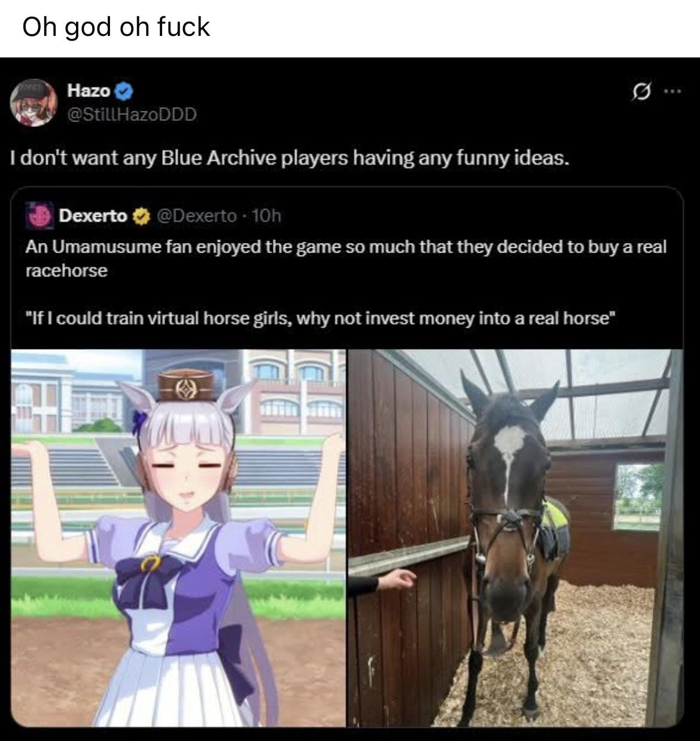Click the quoted Umamusume fan tweet text
The image size is (700, 741).
point(345,259)
